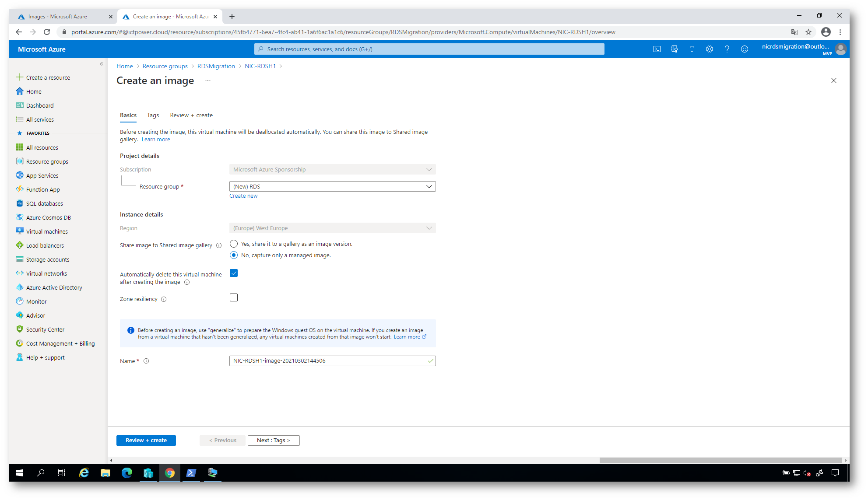Open Virtual networks in the sidebar
This screenshot has width=868, height=500.
pyautogui.click(x=46, y=273)
